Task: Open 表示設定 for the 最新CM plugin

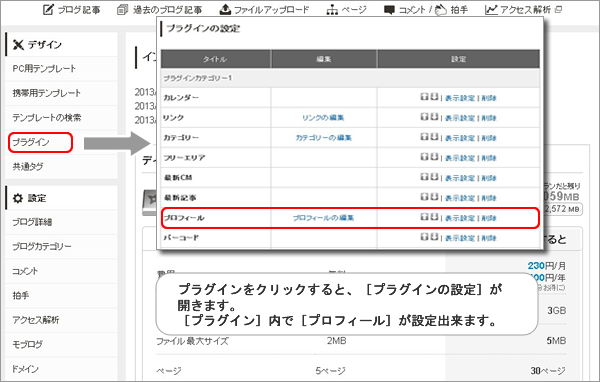Action: [x=460, y=178]
